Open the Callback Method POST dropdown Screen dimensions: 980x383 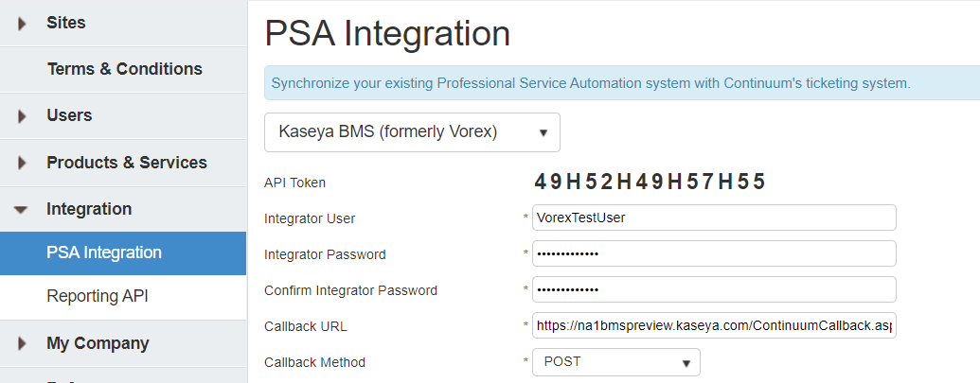615,362
